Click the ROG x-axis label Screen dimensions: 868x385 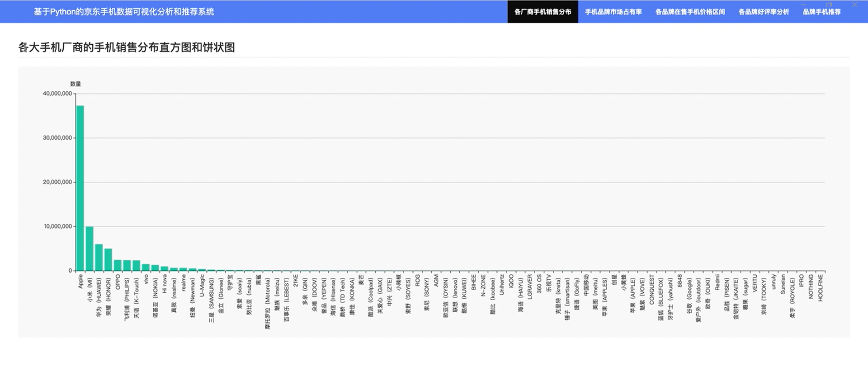417,280
